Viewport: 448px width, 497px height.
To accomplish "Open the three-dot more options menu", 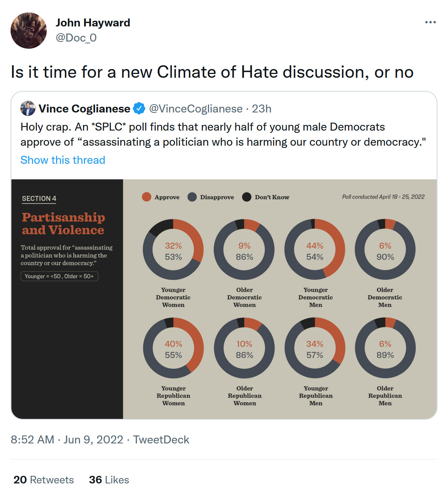I will click(x=430, y=22).
